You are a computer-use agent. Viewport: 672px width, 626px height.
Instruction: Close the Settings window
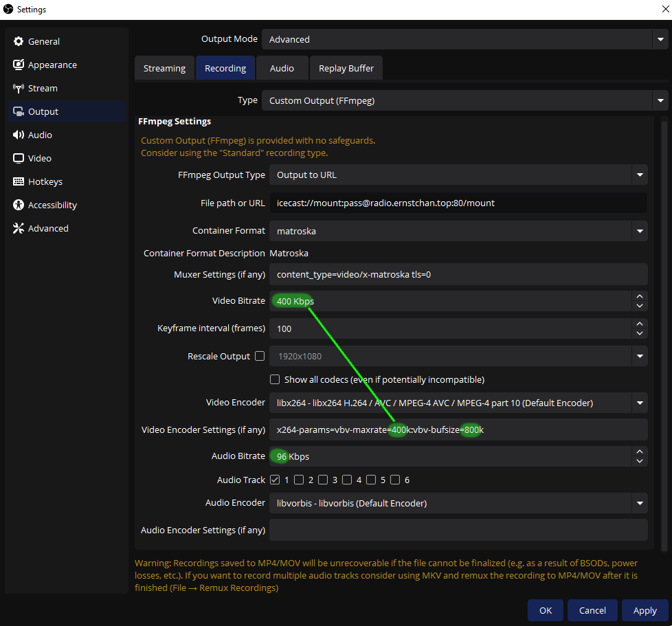(665, 9)
